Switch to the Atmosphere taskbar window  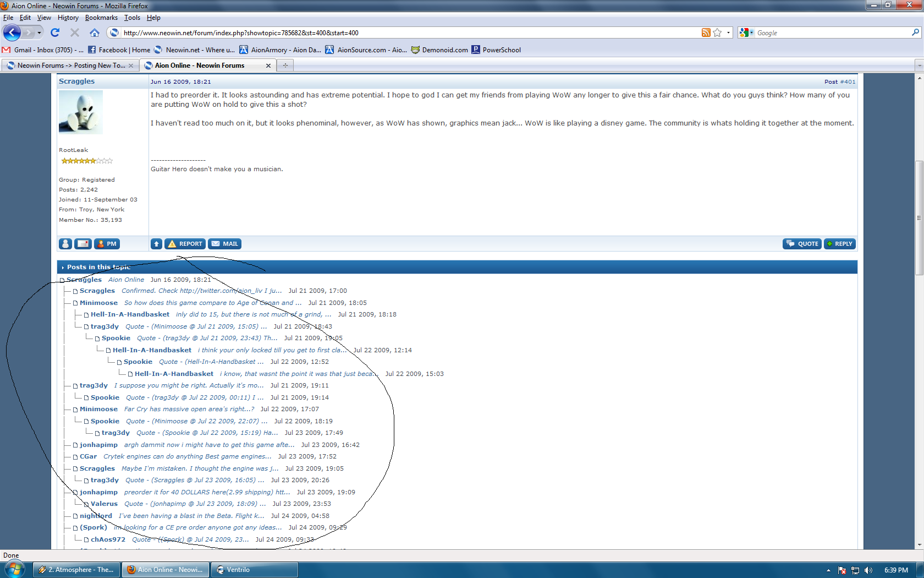(77, 570)
